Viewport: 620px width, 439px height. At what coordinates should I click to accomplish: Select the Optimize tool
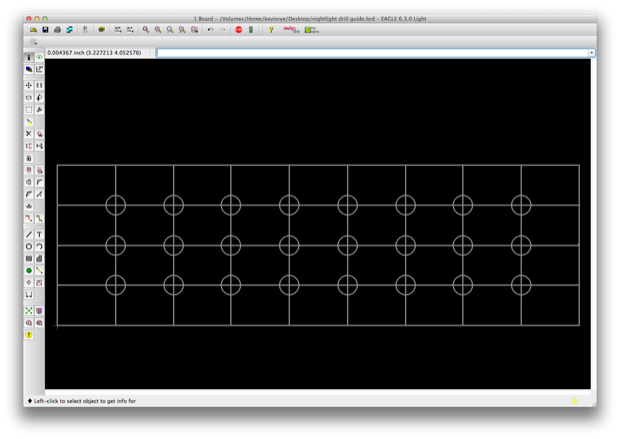[39, 194]
